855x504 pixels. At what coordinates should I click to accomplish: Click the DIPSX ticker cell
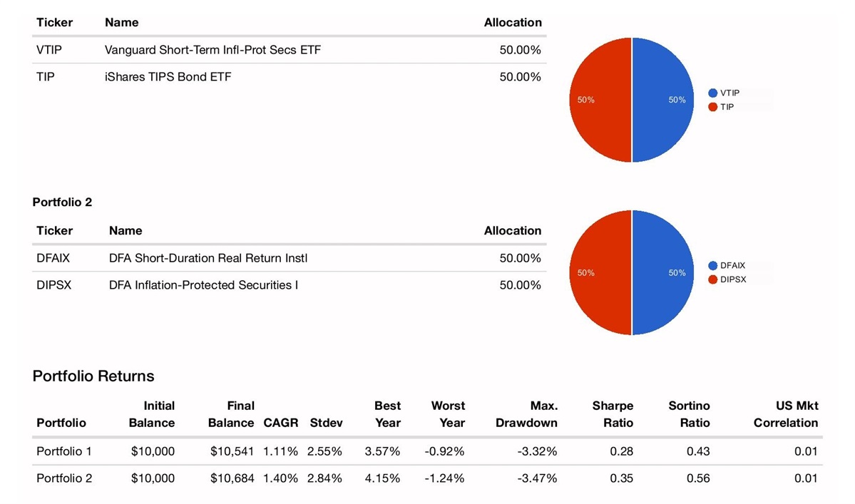point(54,285)
